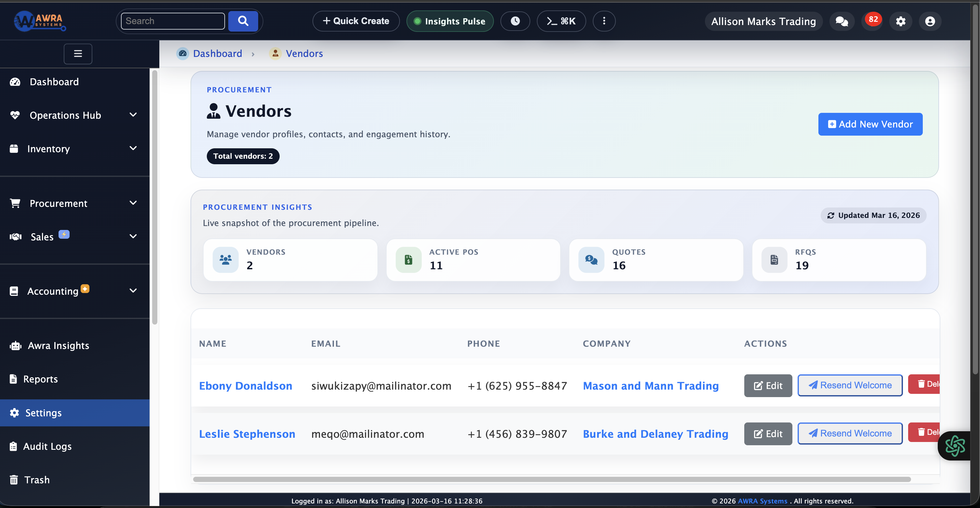Open the command palette ⌘K icon
This screenshot has height=508, width=980.
(x=561, y=21)
